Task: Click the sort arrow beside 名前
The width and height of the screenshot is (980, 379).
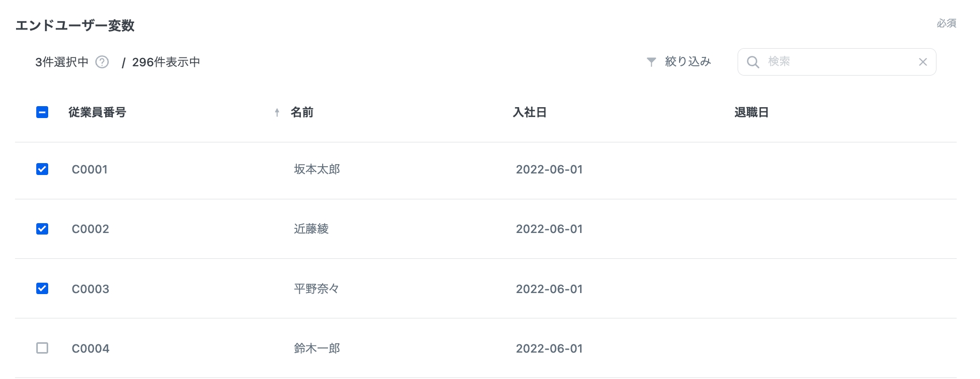Action: [x=277, y=112]
